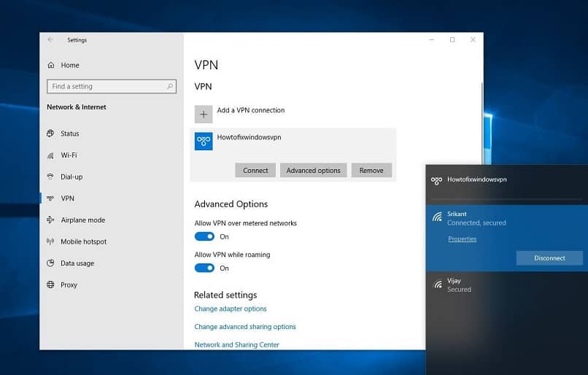Image resolution: width=588 pixels, height=375 pixels.
Task: Open Mobile hotspot settings
Action: (x=83, y=241)
